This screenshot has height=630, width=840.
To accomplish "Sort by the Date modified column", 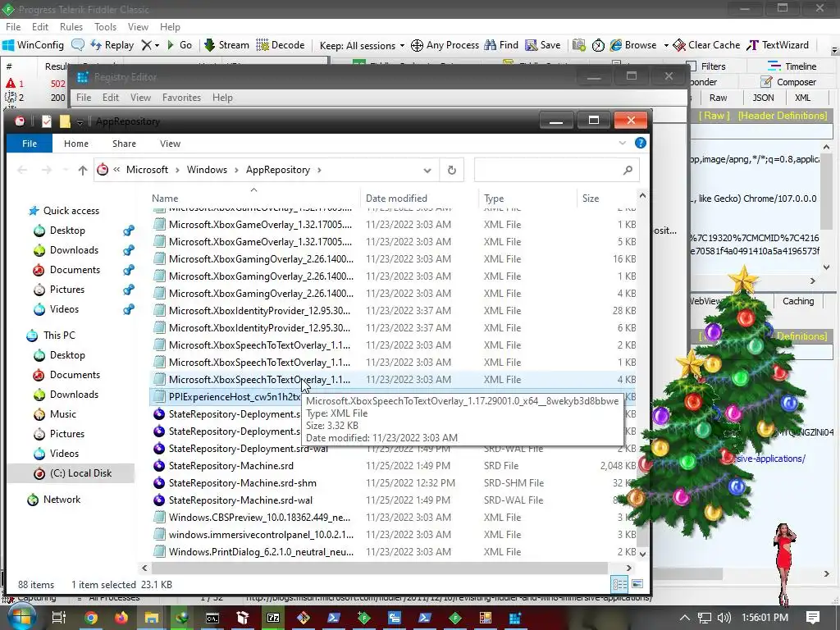I will pos(396,199).
